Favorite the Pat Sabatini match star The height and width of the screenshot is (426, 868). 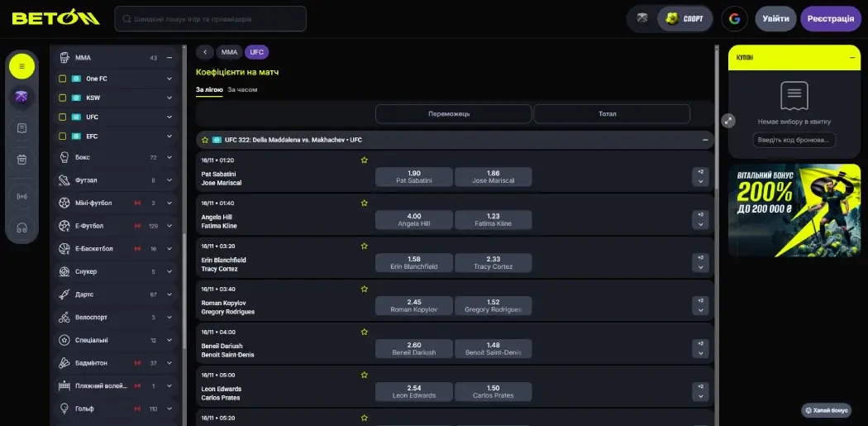coord(364,160)
